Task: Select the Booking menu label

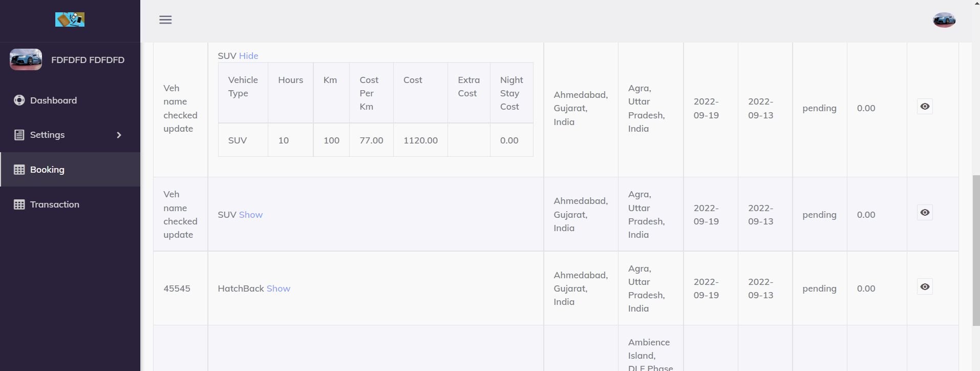Action: pos(47,170)
